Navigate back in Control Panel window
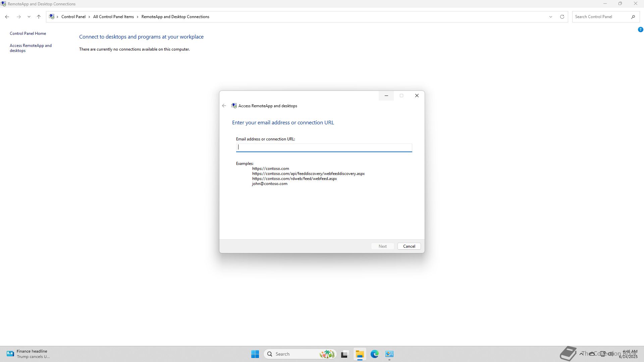This screenshot has width=644, height=362. (x=7, y=17)
